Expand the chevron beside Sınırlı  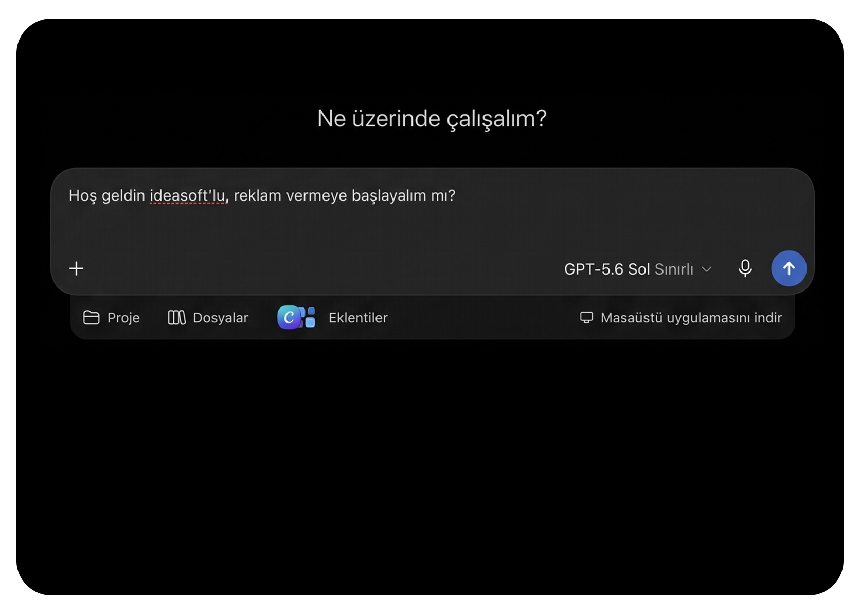tap(707, 269)
